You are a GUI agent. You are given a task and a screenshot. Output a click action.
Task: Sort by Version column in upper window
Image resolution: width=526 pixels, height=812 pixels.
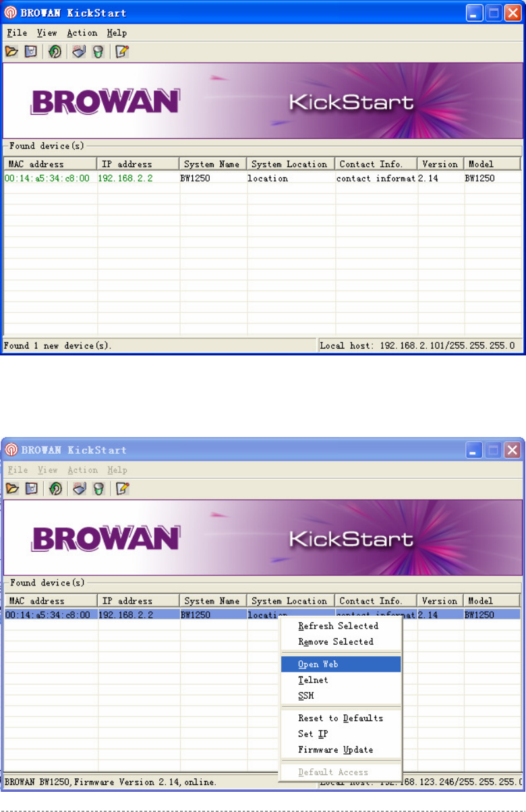[441, 164]
